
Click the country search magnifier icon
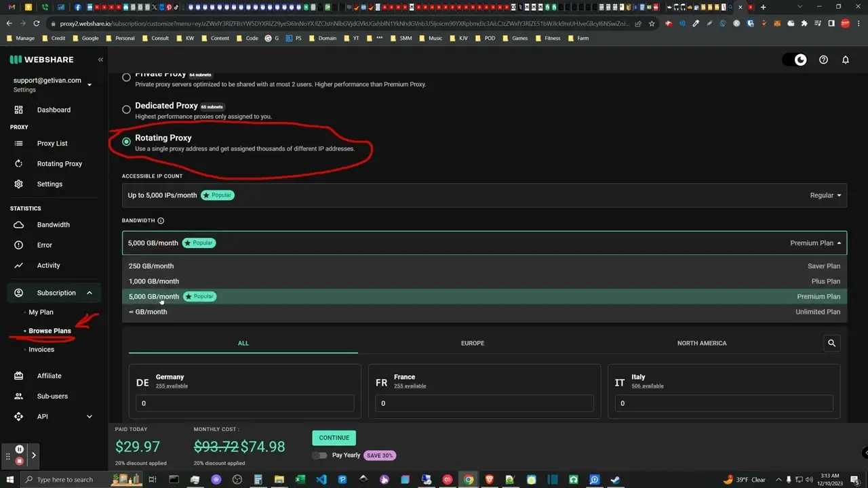(x=832, y=344)
